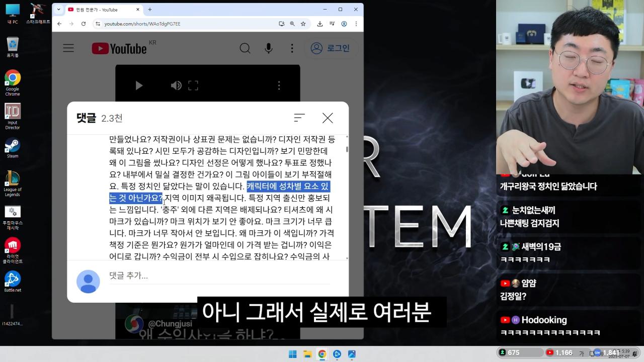Open the Chrome profile avatar menu
The image size is (644, 362).
[344, 24]
